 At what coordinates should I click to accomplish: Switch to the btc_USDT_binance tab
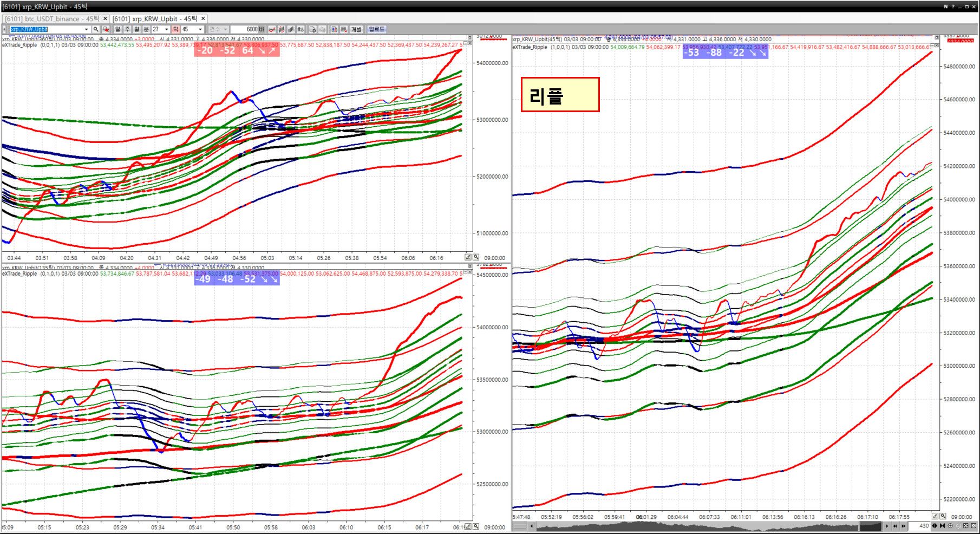pos(51,19)
